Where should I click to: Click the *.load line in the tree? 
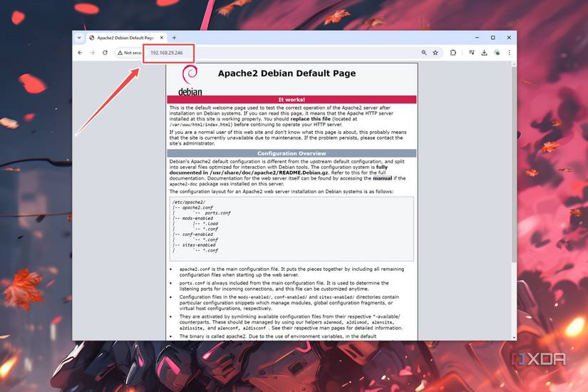(210, 224)
